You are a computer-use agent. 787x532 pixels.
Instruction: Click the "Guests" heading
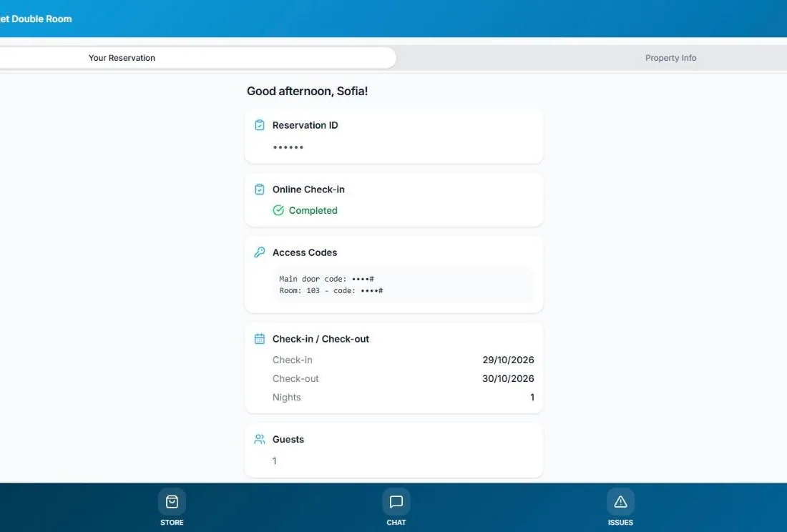coord(288,439)
